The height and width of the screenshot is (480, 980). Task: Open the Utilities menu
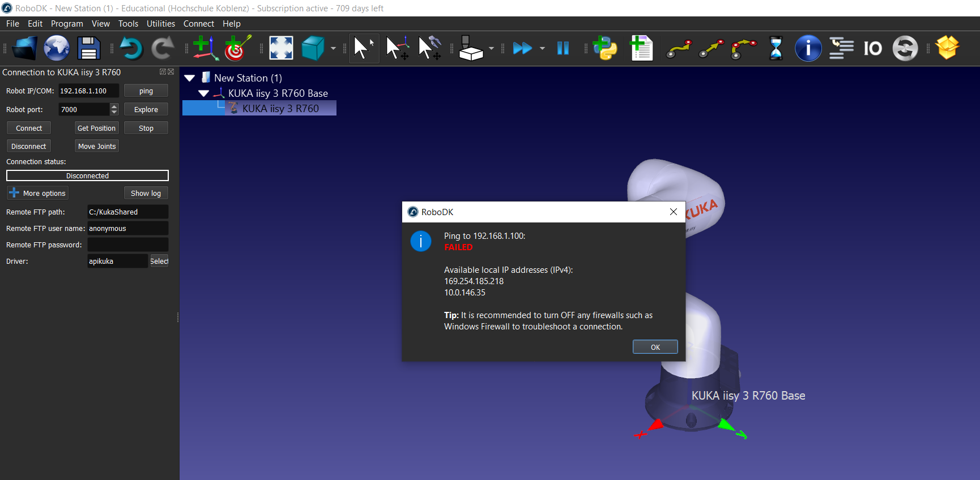point(160,24)
